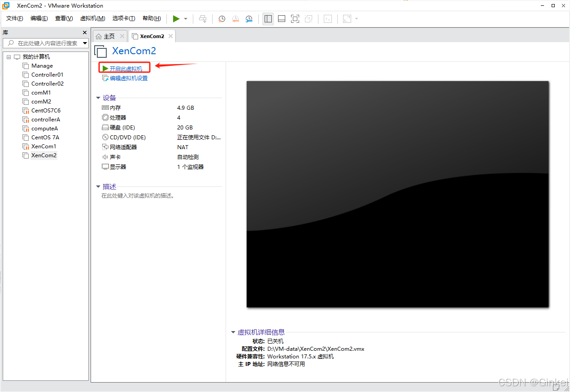Open the 编辑(E) menu

(39, 18)
